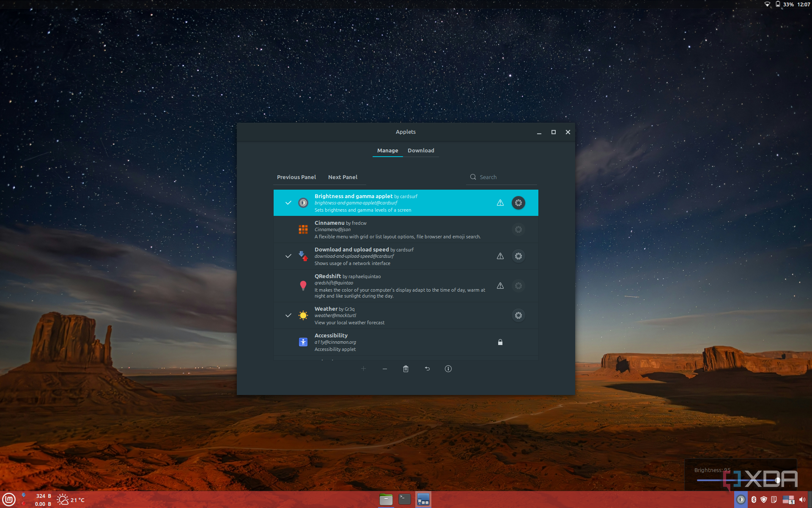The image size is (812, 508).
Task: Select the Cinnamenu applet row
Action: click(398, 229)
